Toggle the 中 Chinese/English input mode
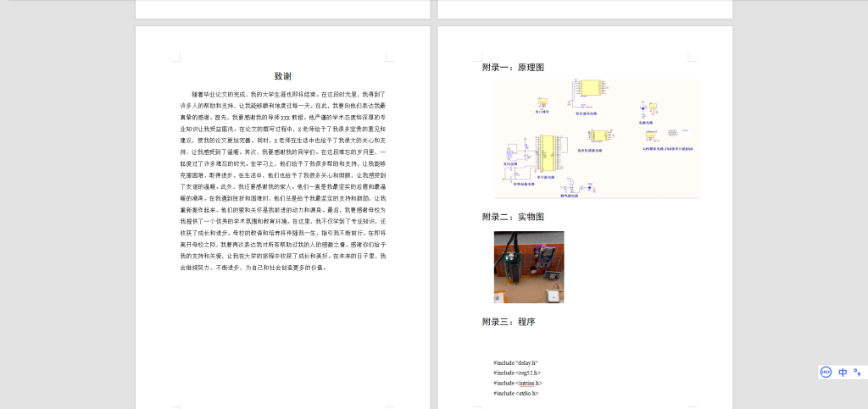This screenshot has width=868, height=409. coord(842,373)
